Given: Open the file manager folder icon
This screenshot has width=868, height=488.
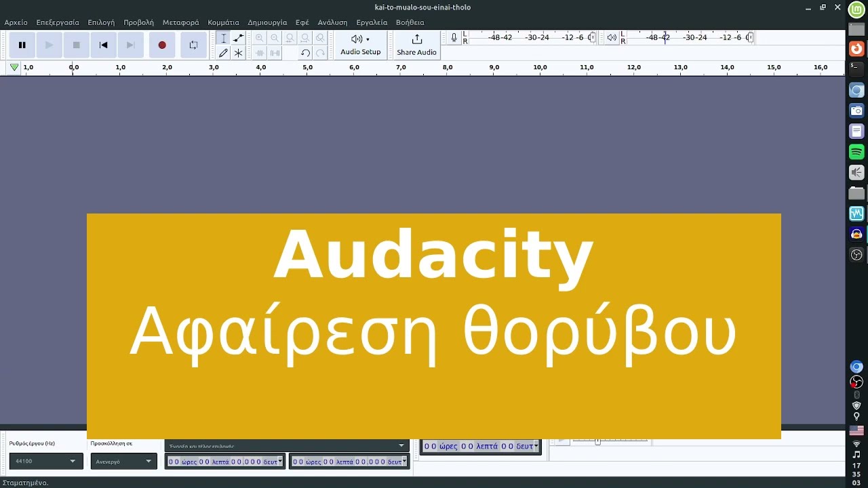Looking at the screenshot, I should click(x=856, y=193).
